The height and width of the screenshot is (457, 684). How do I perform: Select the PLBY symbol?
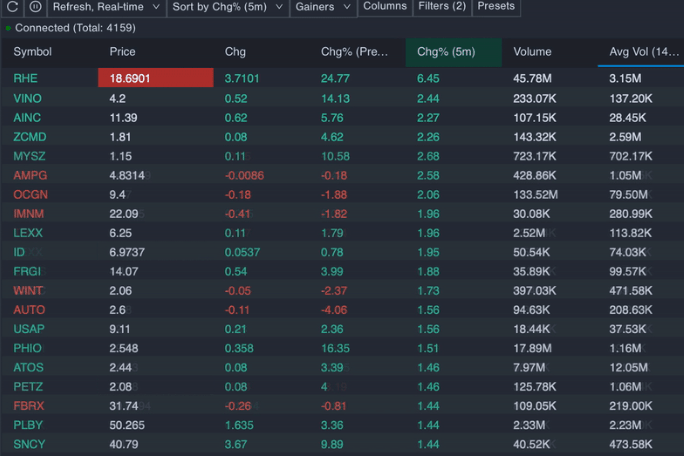[28, 425]
